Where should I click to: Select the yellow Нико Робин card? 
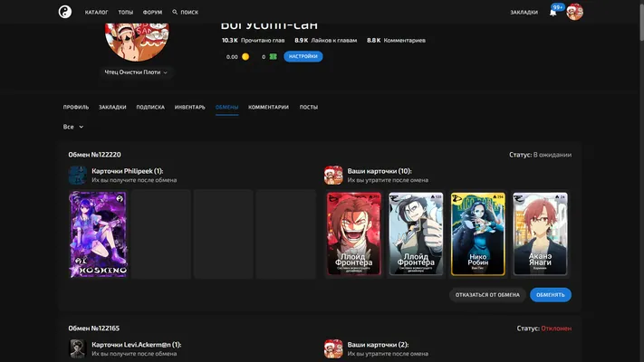(x=477, y=233)
